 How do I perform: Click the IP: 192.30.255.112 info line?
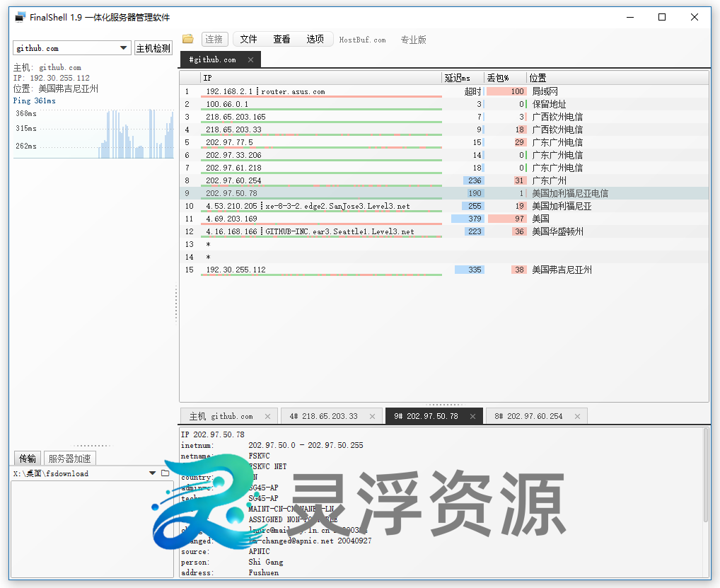52,78
